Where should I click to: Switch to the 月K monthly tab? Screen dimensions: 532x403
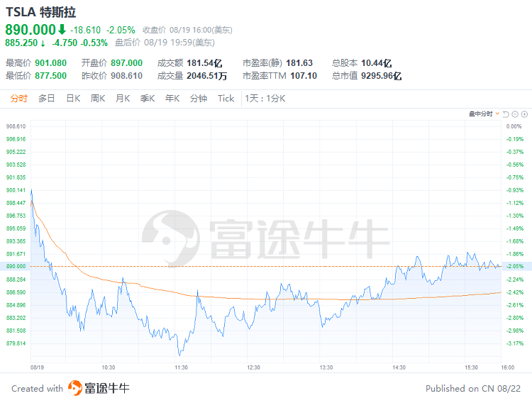(123, 99)
